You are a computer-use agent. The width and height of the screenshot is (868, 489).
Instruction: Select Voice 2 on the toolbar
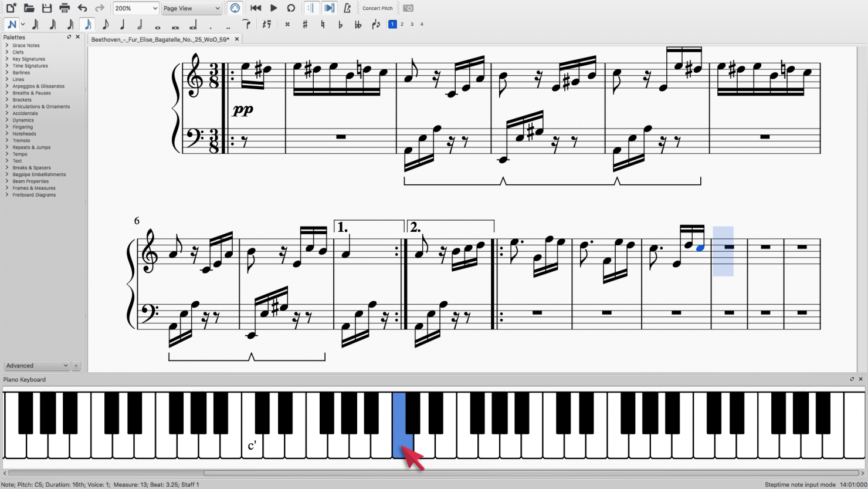403,24
